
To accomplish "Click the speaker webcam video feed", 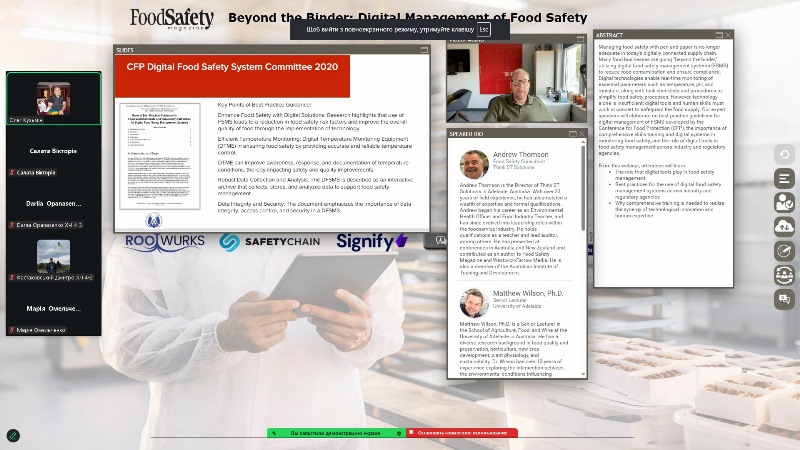I will click(x=516, y=83).
